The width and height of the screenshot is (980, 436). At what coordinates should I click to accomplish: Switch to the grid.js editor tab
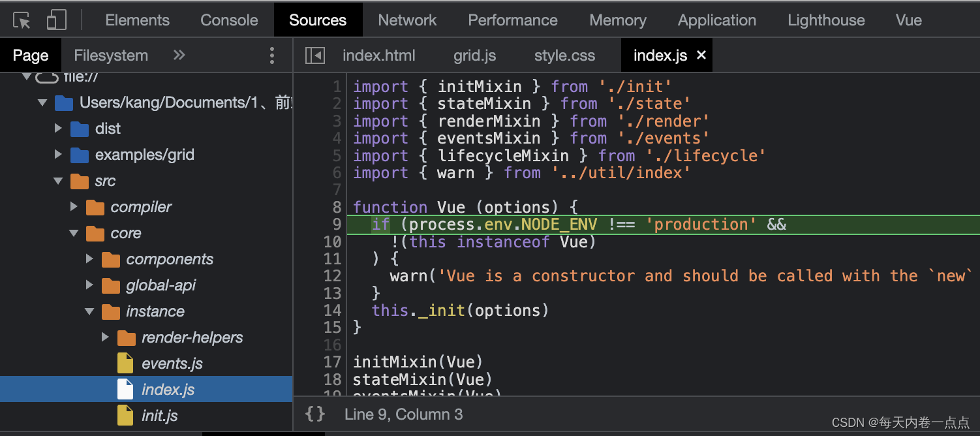click(475, 55)
